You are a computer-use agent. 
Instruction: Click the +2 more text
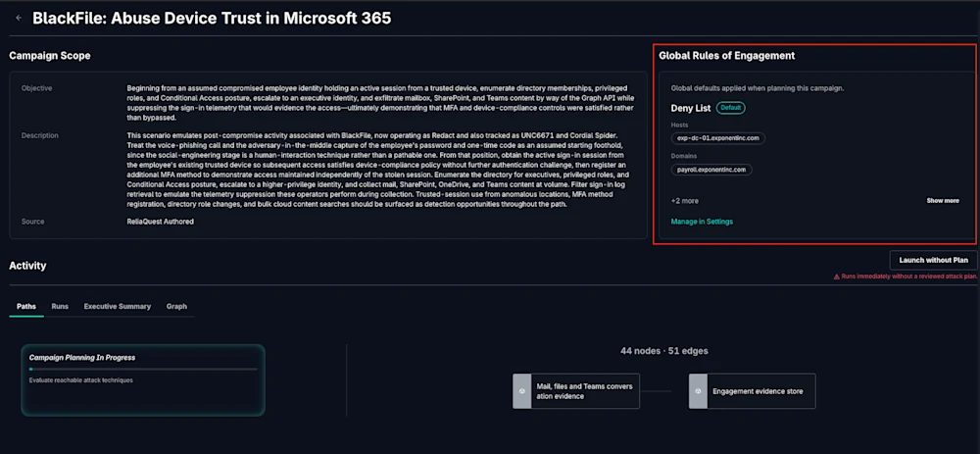(x=684, y=201)
